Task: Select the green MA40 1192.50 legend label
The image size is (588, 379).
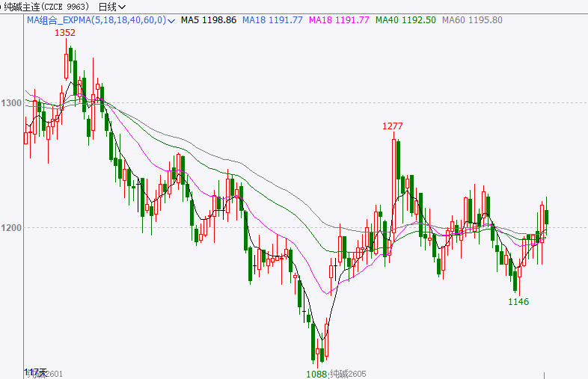Action: tap(405, 20)
